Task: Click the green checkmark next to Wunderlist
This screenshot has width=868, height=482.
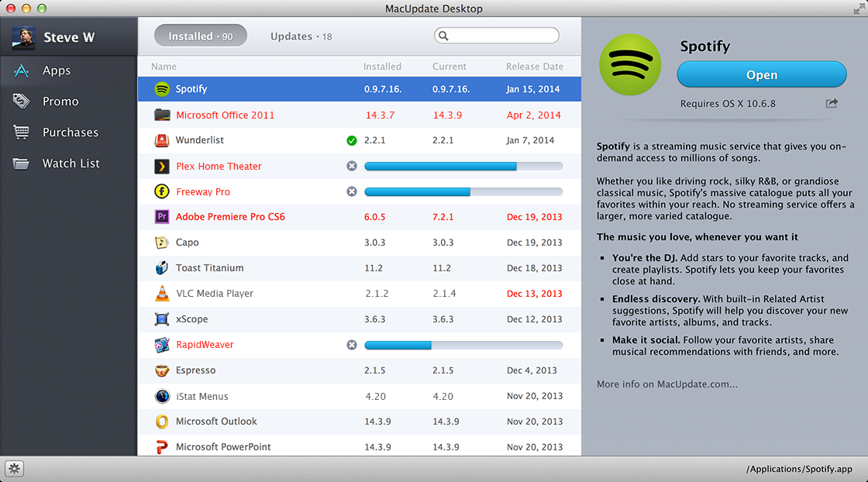Action: click(352, 140)
